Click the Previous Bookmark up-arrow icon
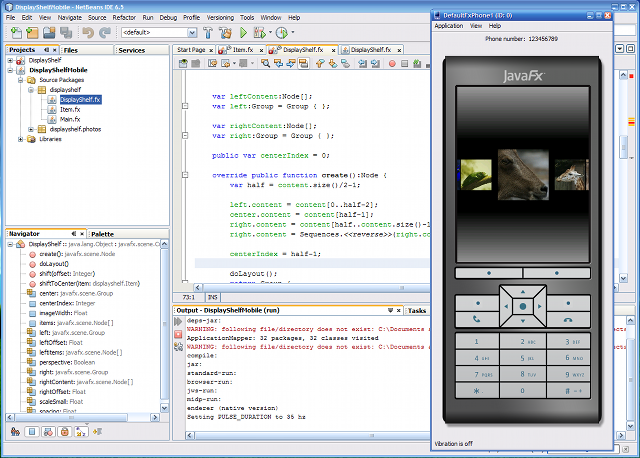Screen dimensions: 640x458 320,63
